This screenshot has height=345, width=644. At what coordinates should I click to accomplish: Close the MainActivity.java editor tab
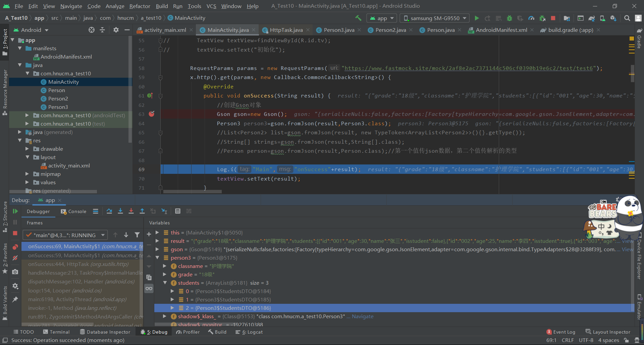[x=254, y=30]
